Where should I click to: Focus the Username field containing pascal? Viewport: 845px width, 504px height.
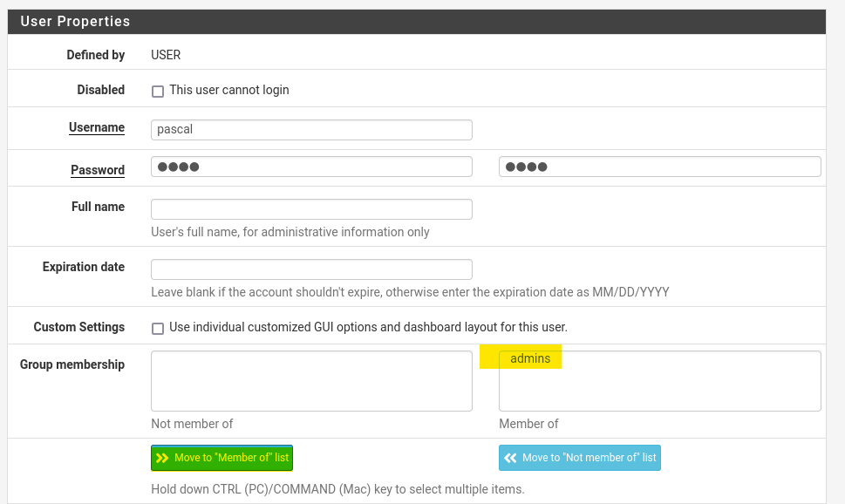click(x=311, y=130)
